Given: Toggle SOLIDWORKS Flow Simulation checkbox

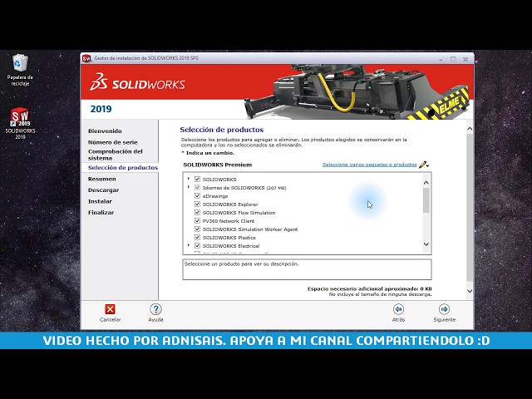Looking at the screenshot, I should 197,213.
